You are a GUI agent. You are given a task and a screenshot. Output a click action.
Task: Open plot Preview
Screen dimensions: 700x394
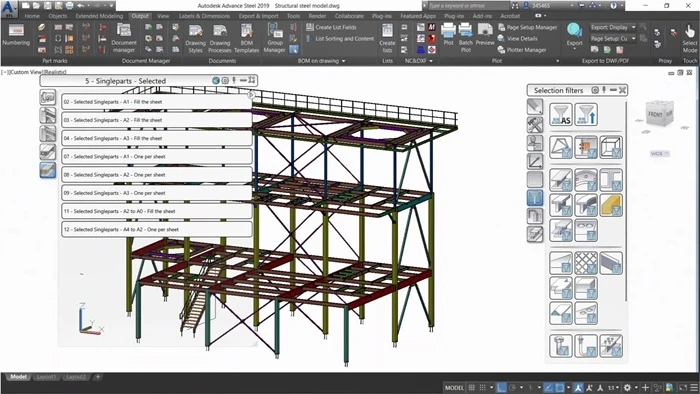tap(485, 34)
